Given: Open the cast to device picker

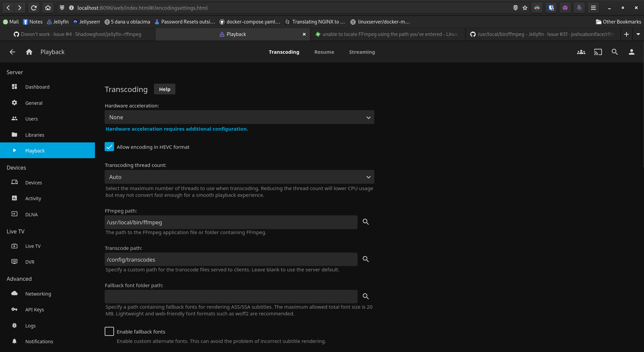Looking at the screenshot, I should (x=598, y=52).
